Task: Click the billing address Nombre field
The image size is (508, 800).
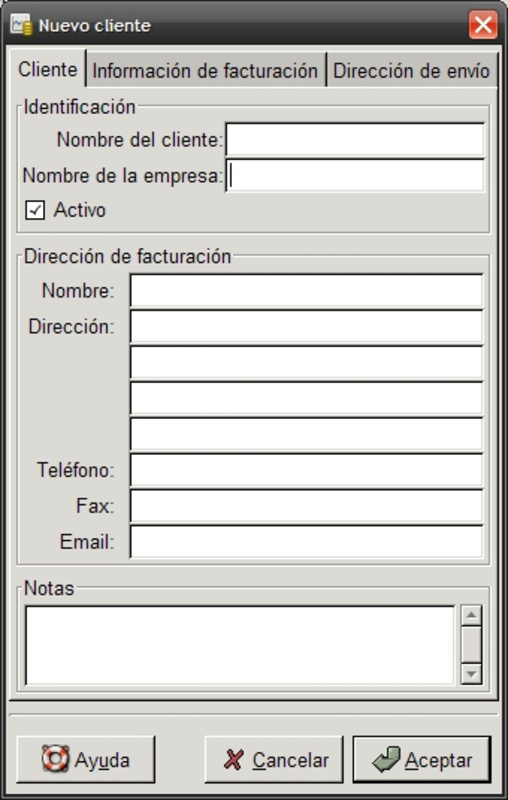Action: pos(306,290)
